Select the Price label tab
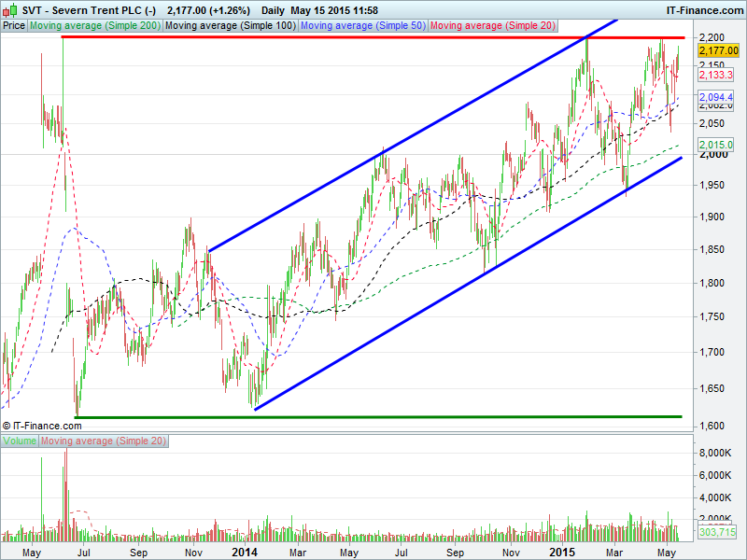Image resolution: width=747 pixels, height=560 pixels. coord(14,26)
